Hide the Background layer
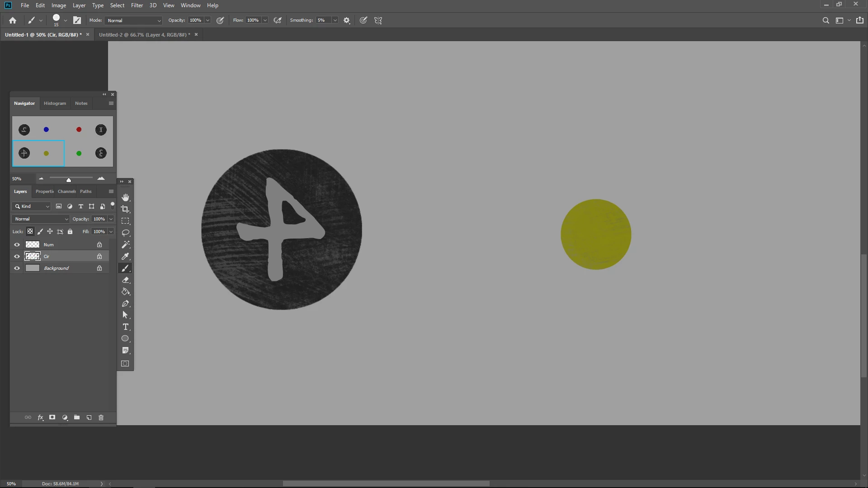 pyautogui.click(x=17, y=268)
